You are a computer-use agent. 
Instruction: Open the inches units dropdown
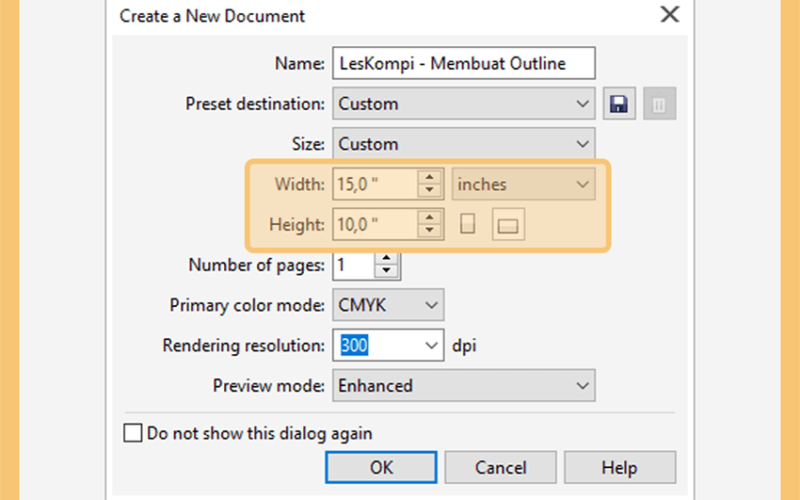523,184
